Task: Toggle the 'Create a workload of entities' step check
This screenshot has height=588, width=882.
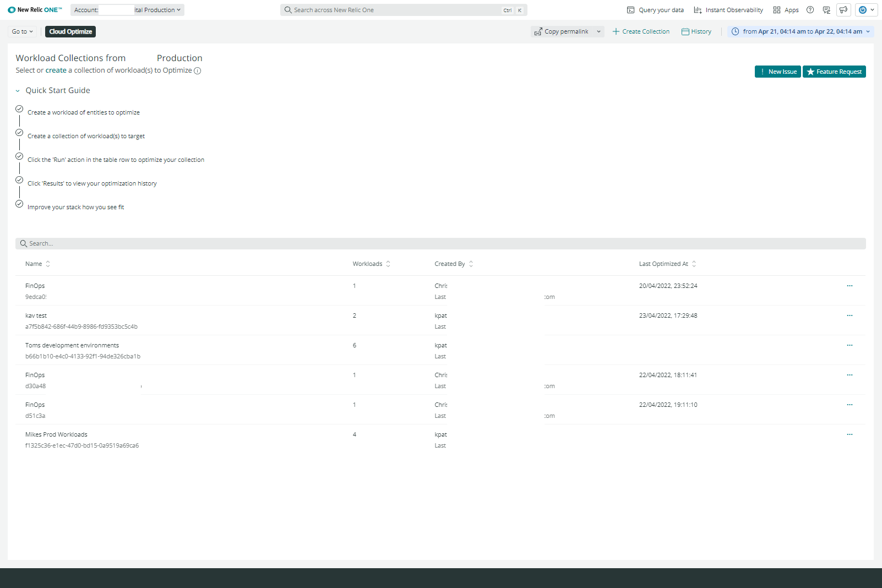Action: tap(19, 109)
